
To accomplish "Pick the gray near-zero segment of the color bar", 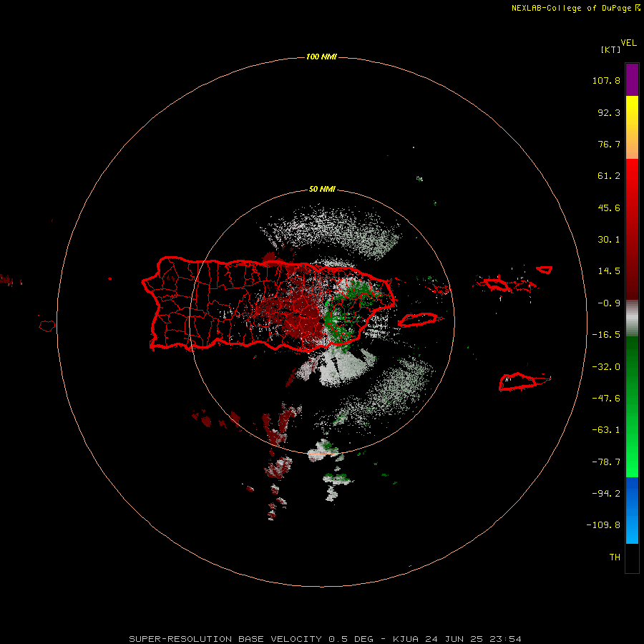I will tap(632, 318).
